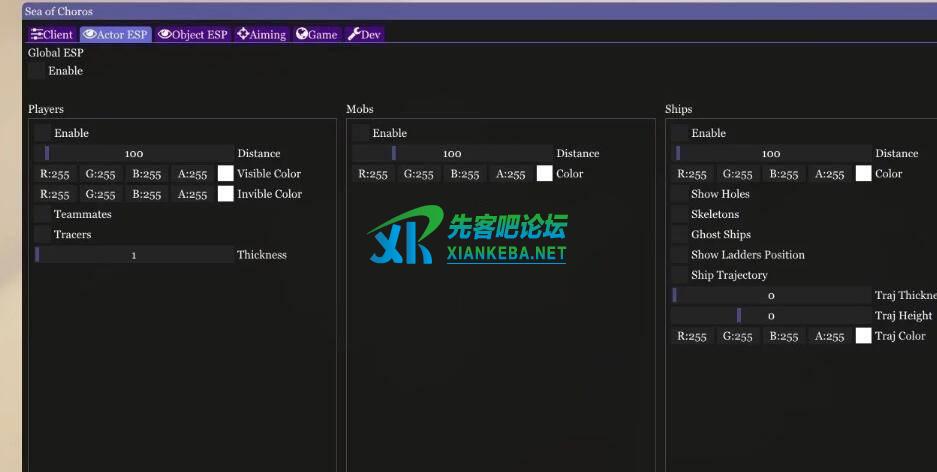The image size is (937, 472).
Task: Enable the Teammates option under Players
Action: point(42,214)
